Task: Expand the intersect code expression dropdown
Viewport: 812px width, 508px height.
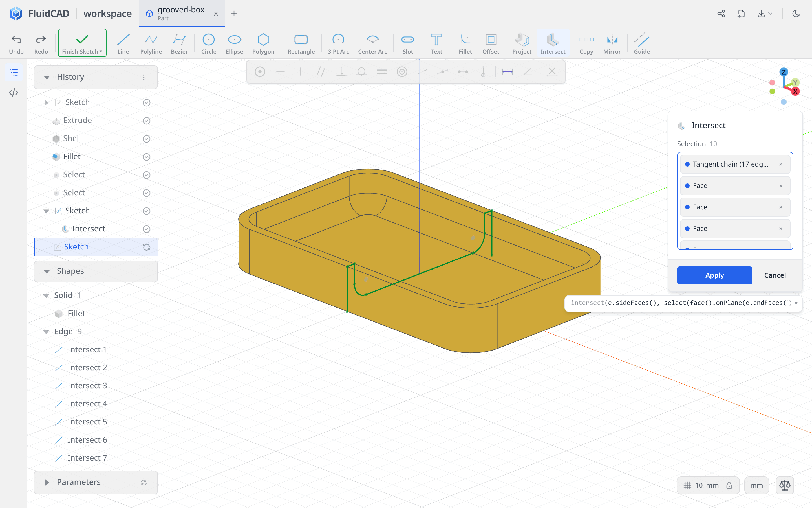Action: (x=796, y=303)
